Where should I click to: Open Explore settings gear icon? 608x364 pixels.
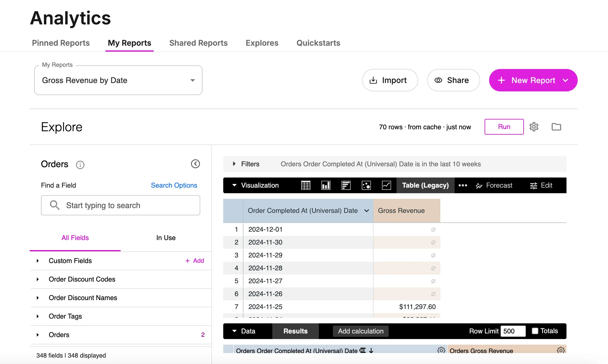534,127
